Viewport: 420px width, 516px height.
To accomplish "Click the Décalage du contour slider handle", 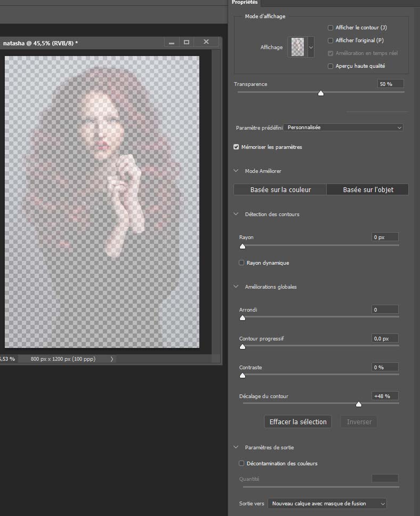I will [359, 404].
